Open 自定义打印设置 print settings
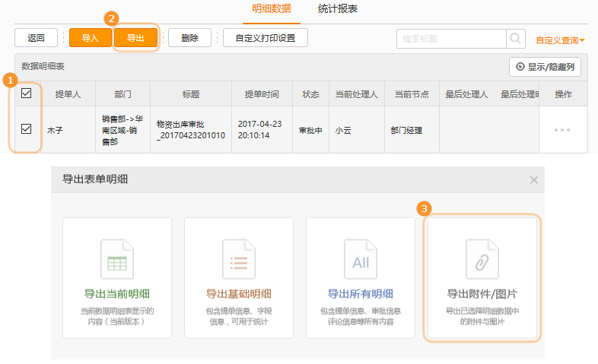This screenshot has height=364, width=598. coord(265,38)
